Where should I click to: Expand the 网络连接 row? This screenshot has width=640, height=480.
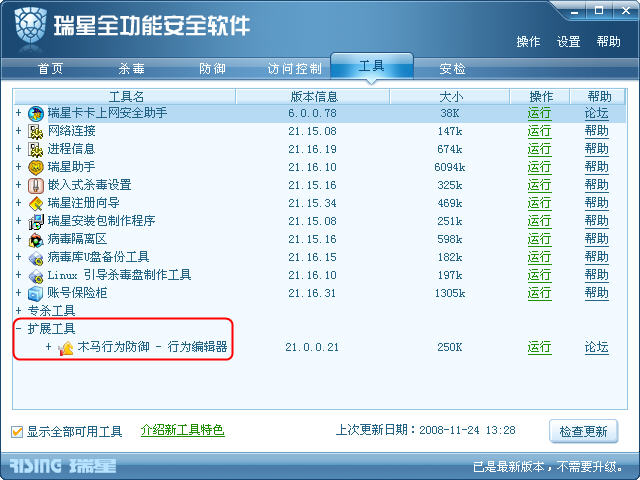18,131
